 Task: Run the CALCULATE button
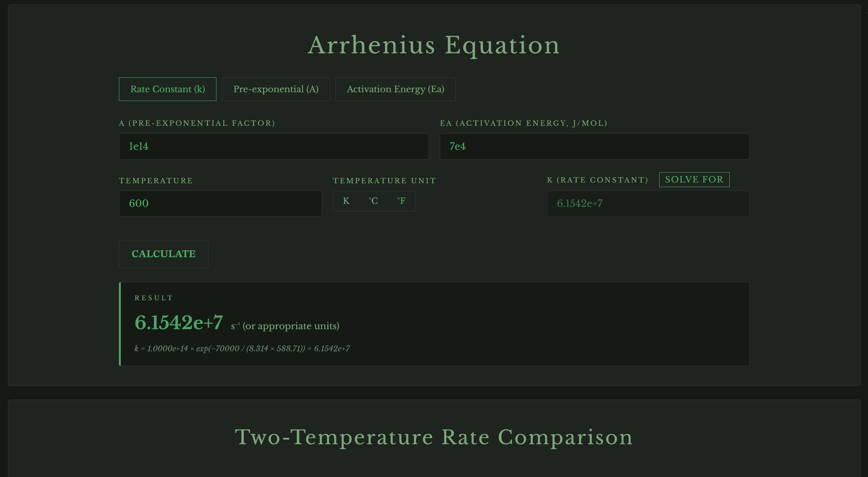point(163,254)
